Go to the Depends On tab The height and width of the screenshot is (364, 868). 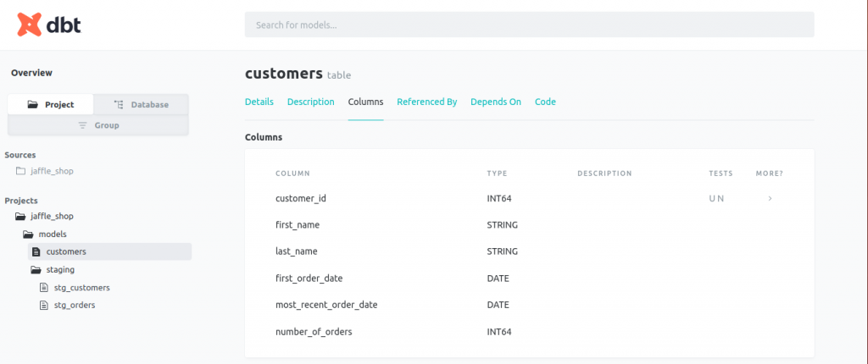tap(496, 102)
